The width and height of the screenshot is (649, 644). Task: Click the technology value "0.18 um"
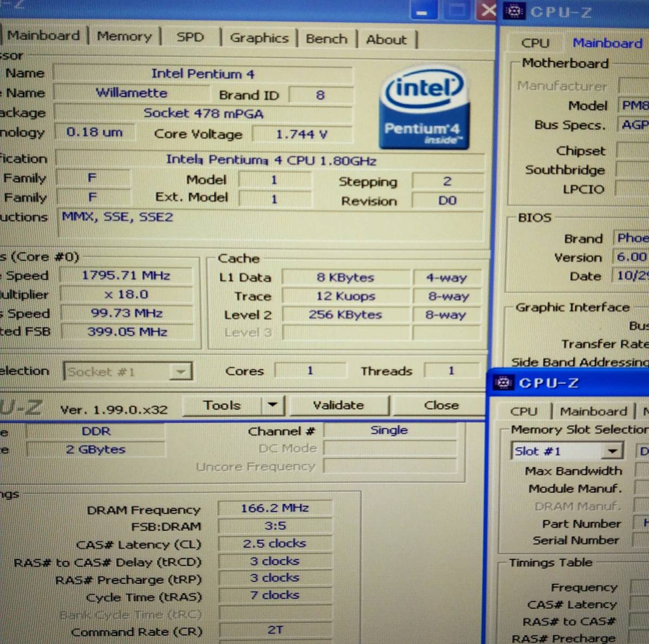[x=95, y=133]
